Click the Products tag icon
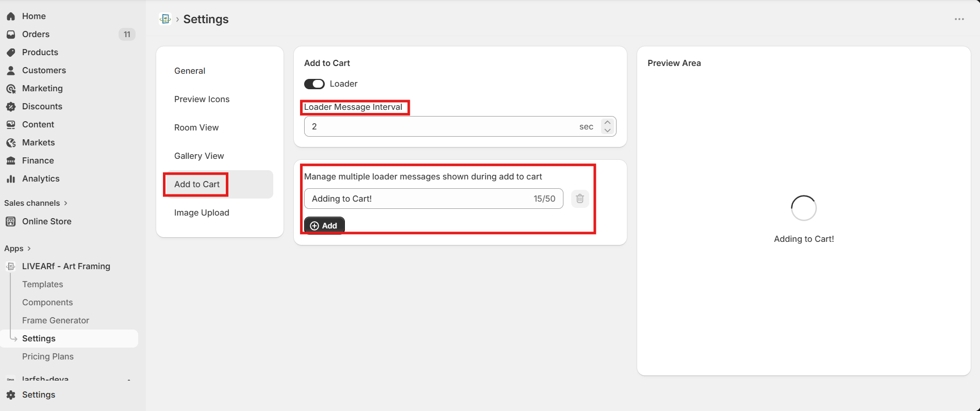Screen dimensions: 980x411 (x=11, y=53)
